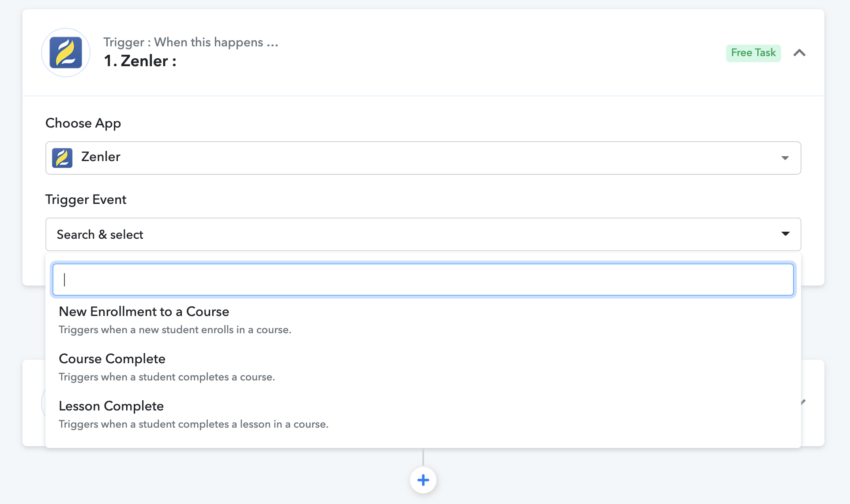The width and height of the screenshot is (850, 504).
Task: Click the Zenler logo in trigger header
Action: 66,53
